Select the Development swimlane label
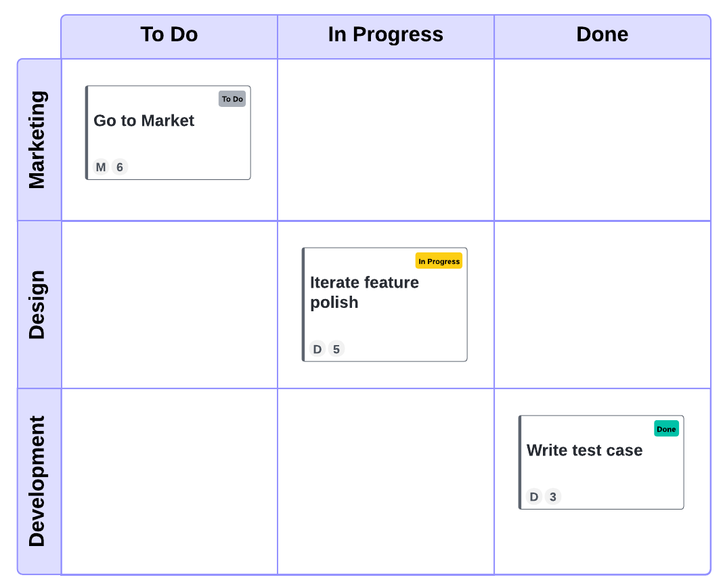725x588 pixels. 38,481
